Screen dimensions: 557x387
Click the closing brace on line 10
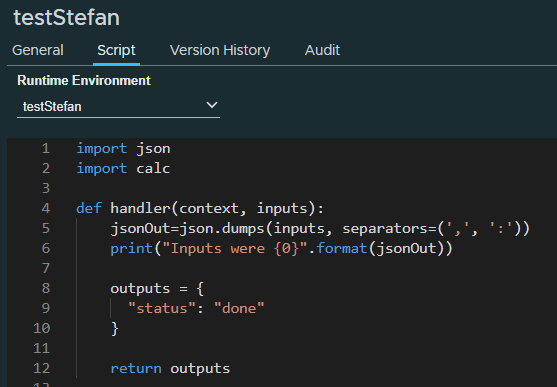point(114,328)
